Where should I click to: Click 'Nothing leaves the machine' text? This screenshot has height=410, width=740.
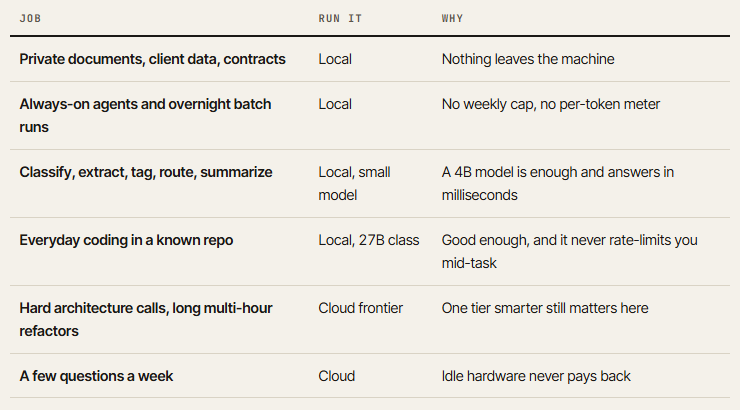click(x=528, y=59)
